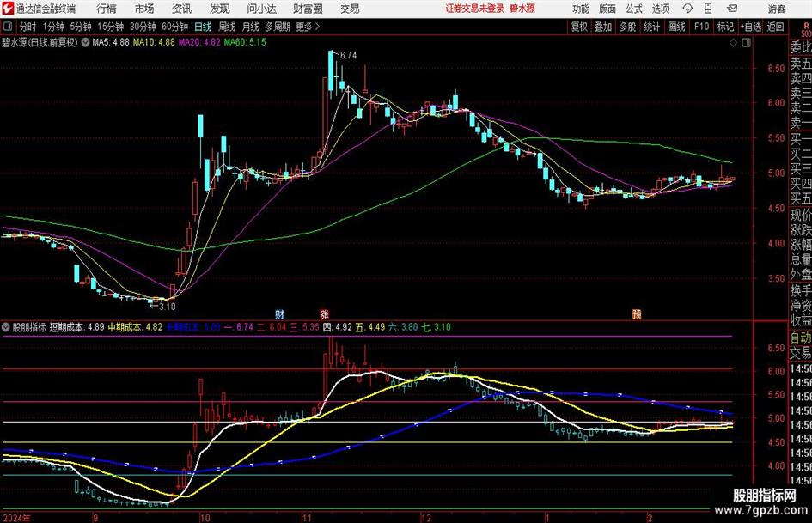Add stock via +自选 button
This screenshot has height=523, width=812.
pos(750,27)
